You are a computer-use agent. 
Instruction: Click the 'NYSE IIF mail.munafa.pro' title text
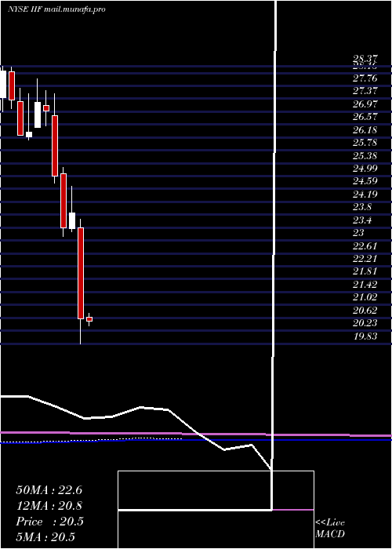56,9
